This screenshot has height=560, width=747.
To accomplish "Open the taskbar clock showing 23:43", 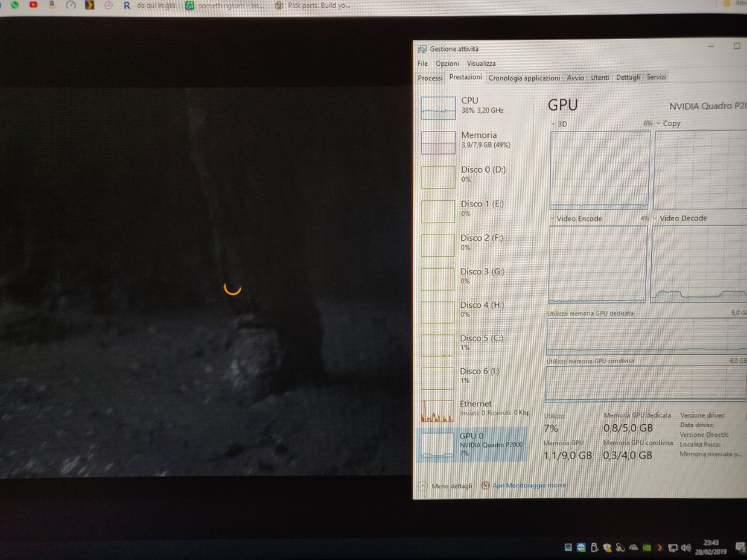I will [711, 547].
